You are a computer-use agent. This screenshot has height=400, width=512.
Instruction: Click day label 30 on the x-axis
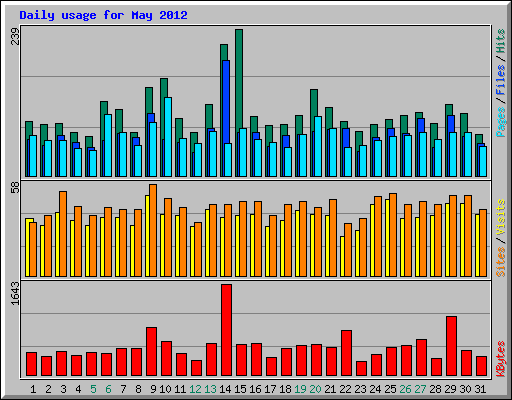[x=465, y=389]
